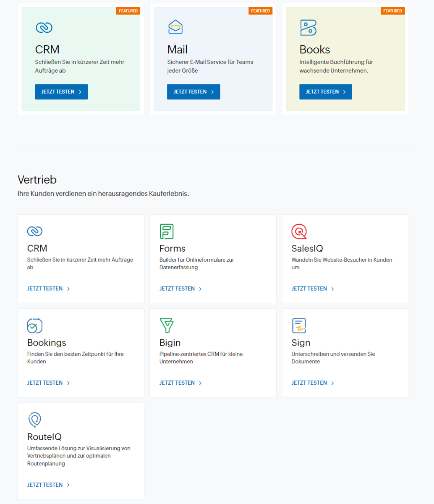The height and width of the screenshot is (504, 434).
Task: Click the Bookings card title
Action: [47, 343]
